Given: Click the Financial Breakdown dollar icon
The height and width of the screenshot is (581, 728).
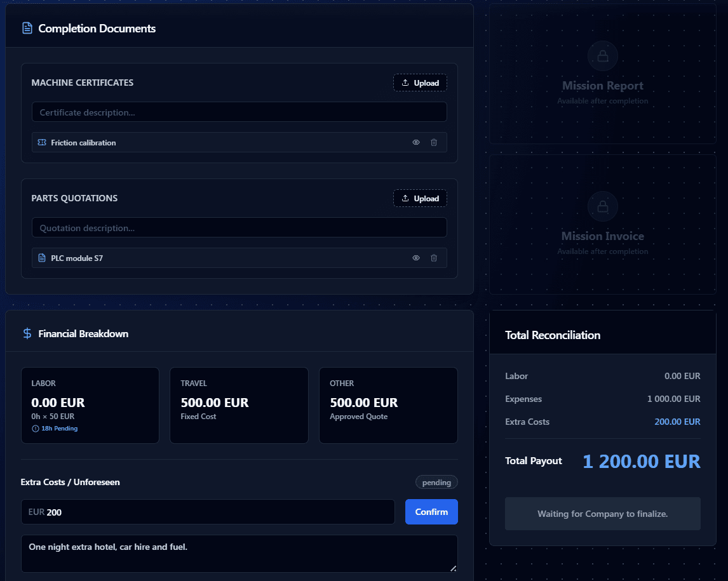Looking at the screenshot, I should coord(27,334).
